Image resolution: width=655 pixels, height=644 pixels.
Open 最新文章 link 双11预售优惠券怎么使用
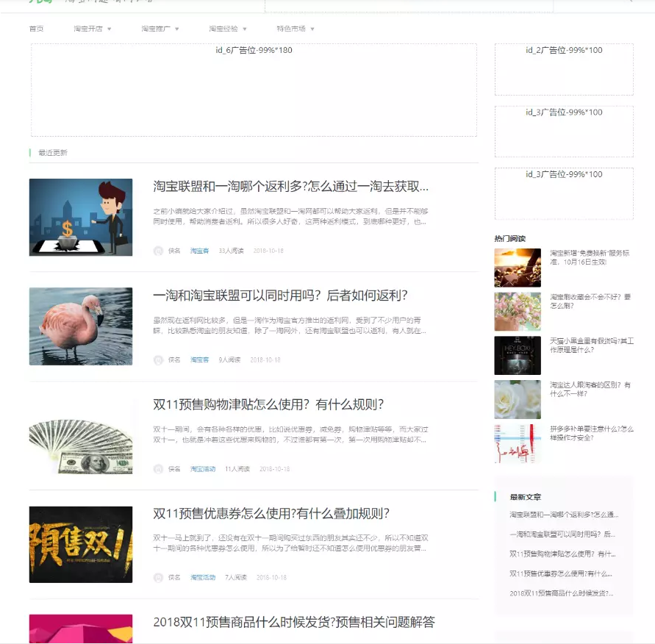(561, 573)
